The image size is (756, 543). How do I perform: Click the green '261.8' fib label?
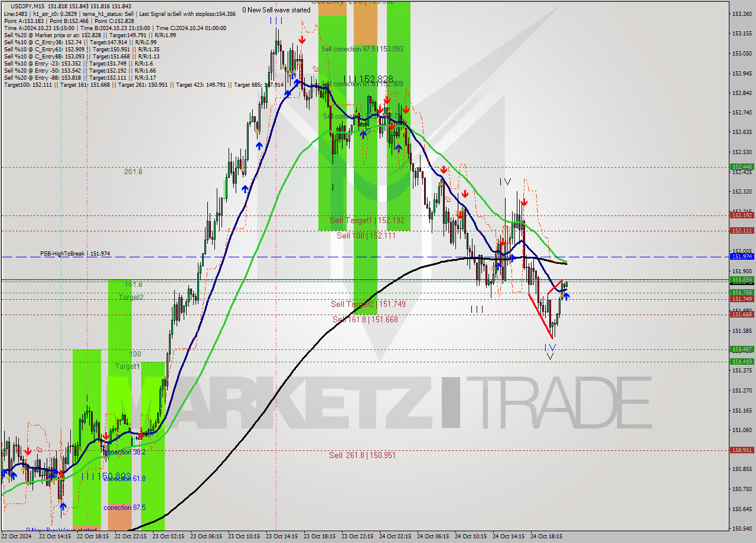[x=133, y=172]
